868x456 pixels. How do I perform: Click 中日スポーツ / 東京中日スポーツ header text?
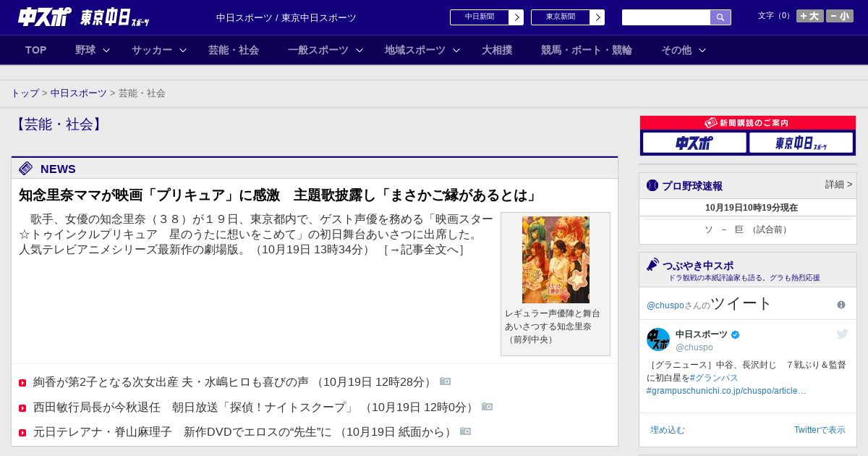[286, 17]
